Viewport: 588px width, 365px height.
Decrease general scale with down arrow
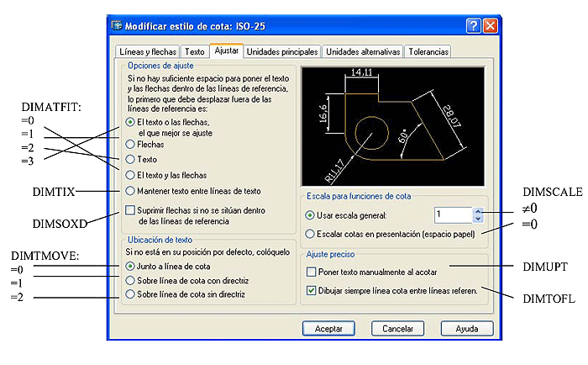(x=478, y=219)
